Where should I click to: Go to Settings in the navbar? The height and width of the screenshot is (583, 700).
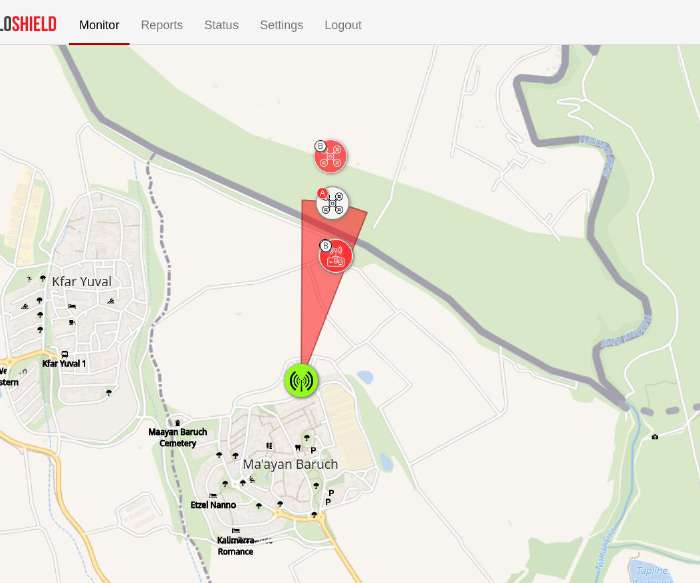click(281, 25)
